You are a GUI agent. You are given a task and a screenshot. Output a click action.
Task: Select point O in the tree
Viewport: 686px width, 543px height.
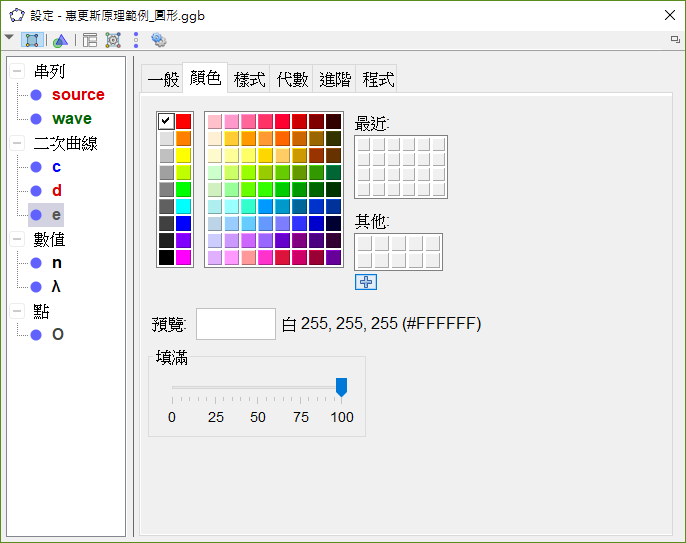click(x=58, y=335)
